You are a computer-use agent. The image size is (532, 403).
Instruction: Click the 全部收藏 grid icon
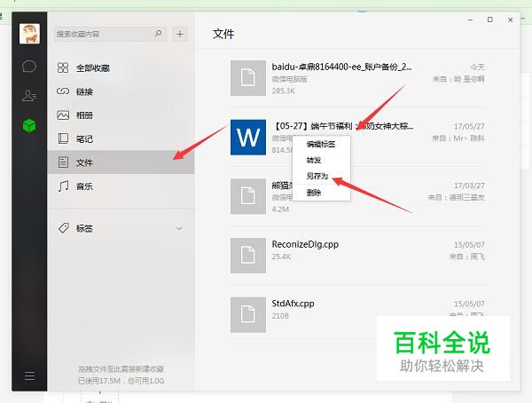(63, 67)
